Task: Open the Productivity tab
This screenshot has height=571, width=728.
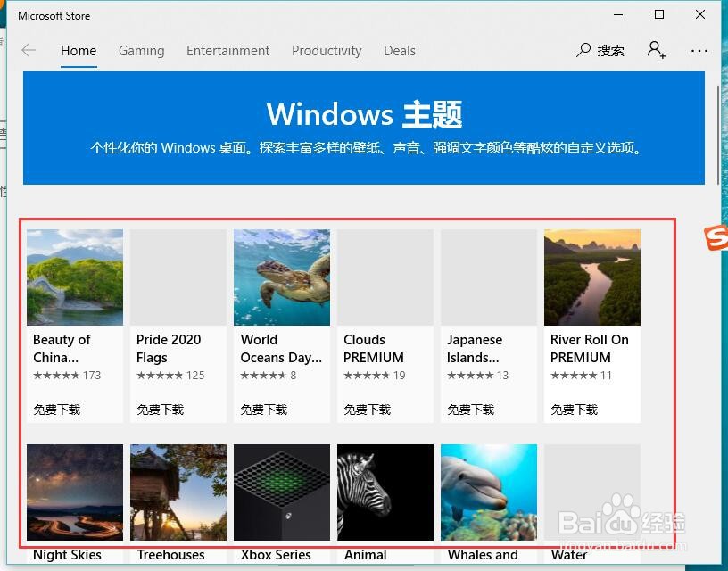Action: 327,51
